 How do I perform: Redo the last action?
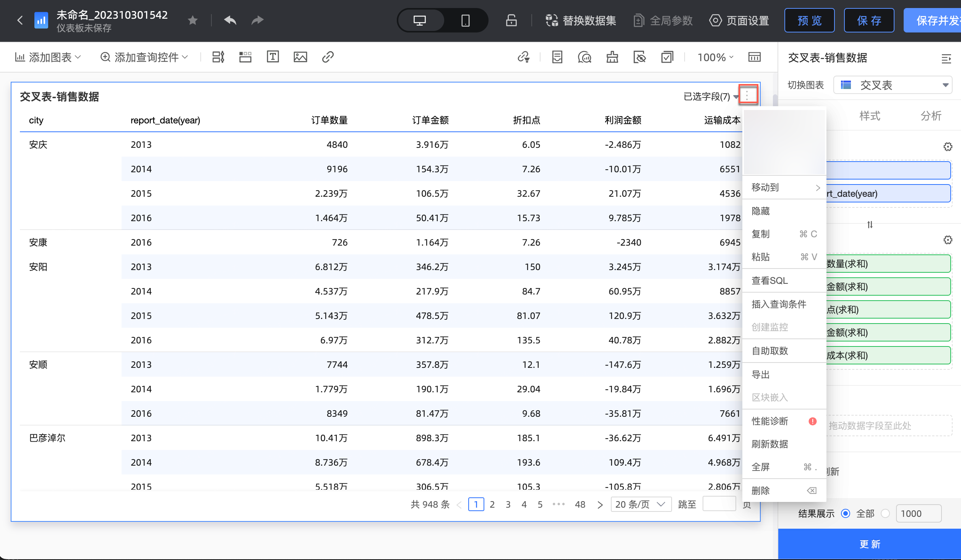point(258,20)
